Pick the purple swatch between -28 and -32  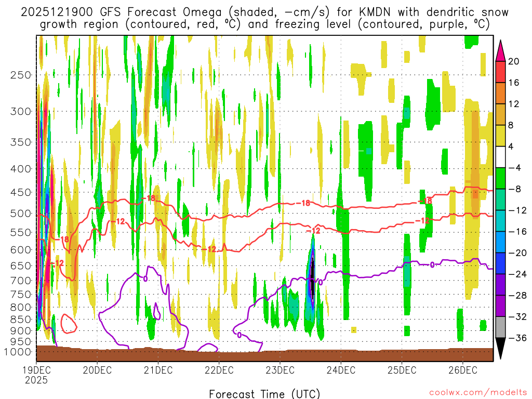(500, 305)
